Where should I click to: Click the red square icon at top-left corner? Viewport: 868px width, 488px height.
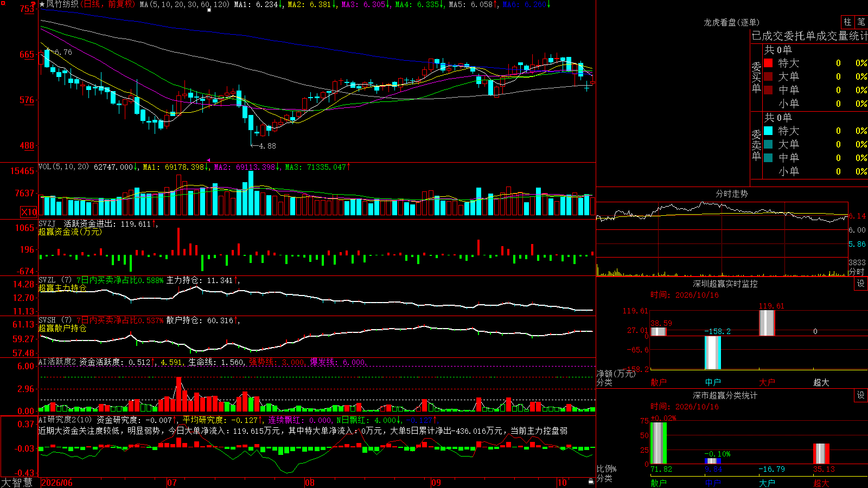coord(3,3)
